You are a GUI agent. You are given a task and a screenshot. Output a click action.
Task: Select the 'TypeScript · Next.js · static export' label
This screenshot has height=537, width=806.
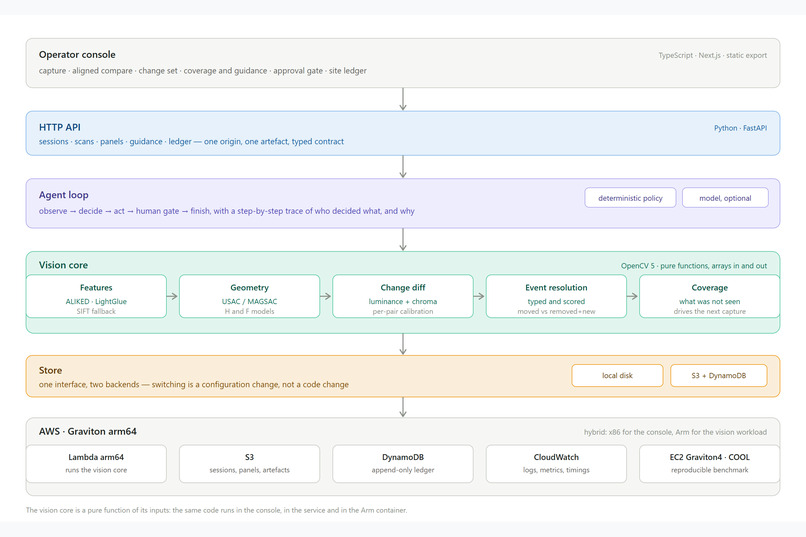[x=712, y=55]
